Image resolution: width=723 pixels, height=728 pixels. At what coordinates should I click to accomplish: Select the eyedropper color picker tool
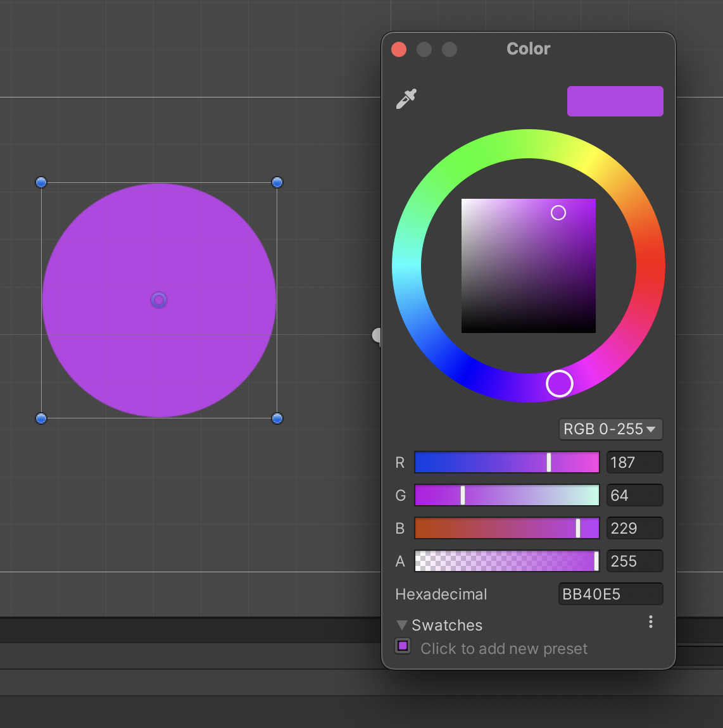[x=406, y=99]
